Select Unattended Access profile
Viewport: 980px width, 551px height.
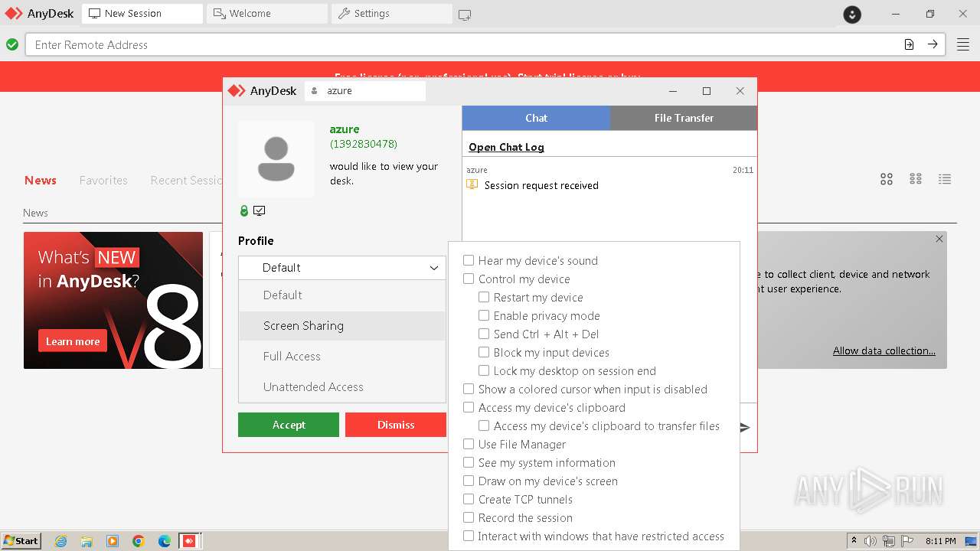click(x=342, y=387)
